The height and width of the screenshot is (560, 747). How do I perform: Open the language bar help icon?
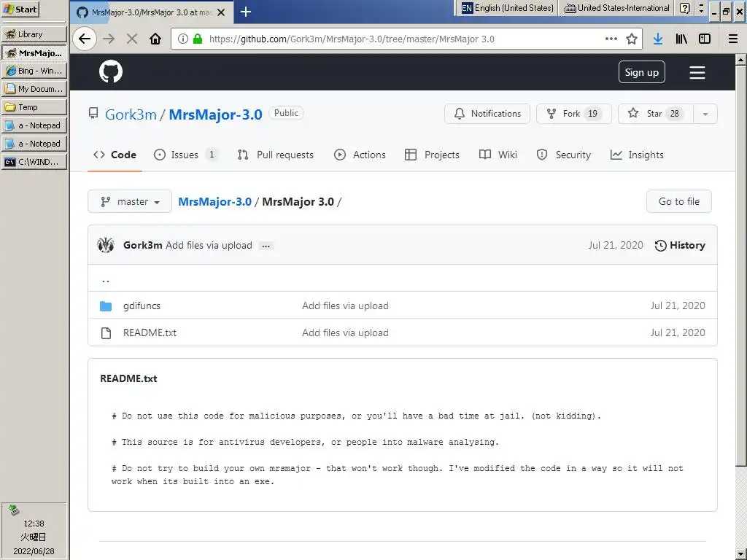point(684,8)
